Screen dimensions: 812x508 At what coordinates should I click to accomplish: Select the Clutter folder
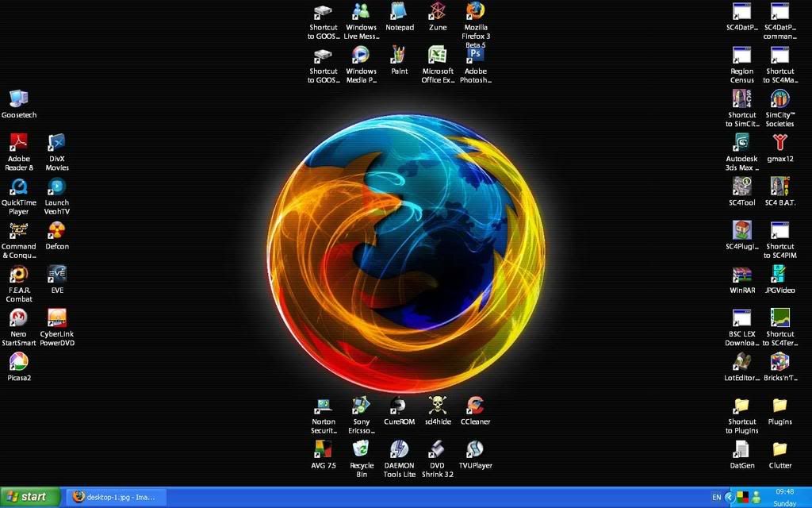780,449
